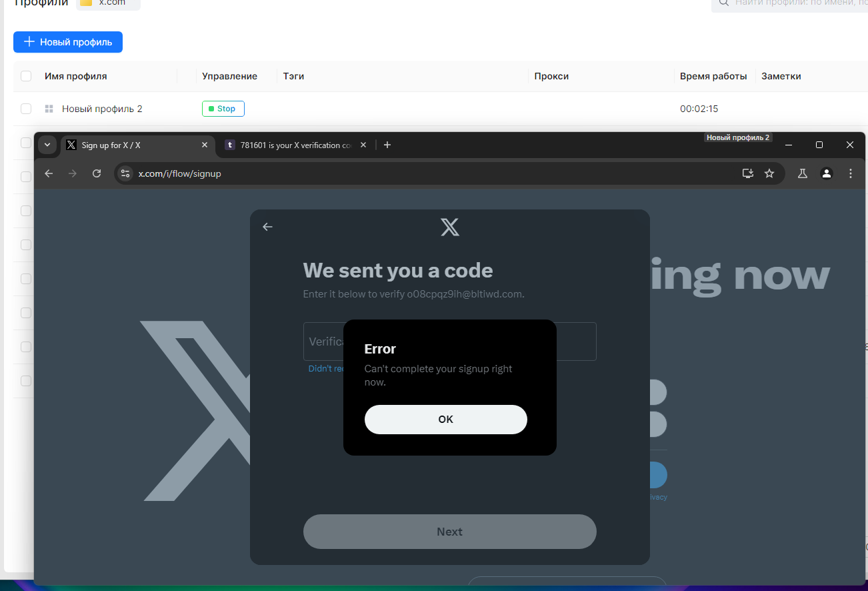
Task: Dismiss the error with OK
Action: pos(446,420)
